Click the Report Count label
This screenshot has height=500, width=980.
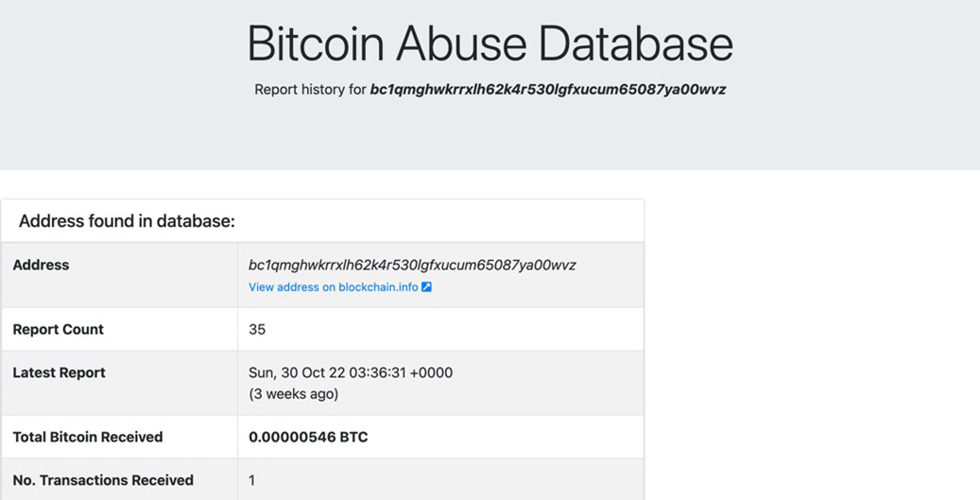(x=59, y=329)
